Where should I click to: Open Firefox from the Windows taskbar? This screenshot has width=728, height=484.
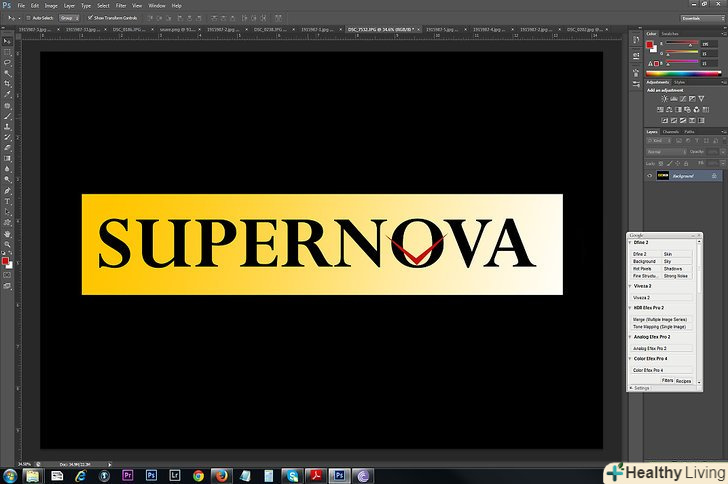tap(220, 476)
